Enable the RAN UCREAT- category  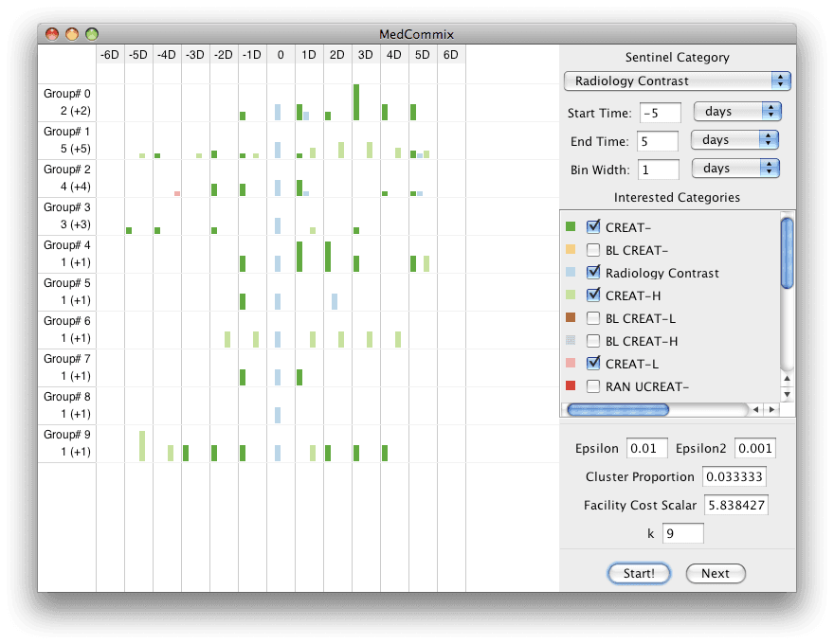tap(592, 386)
